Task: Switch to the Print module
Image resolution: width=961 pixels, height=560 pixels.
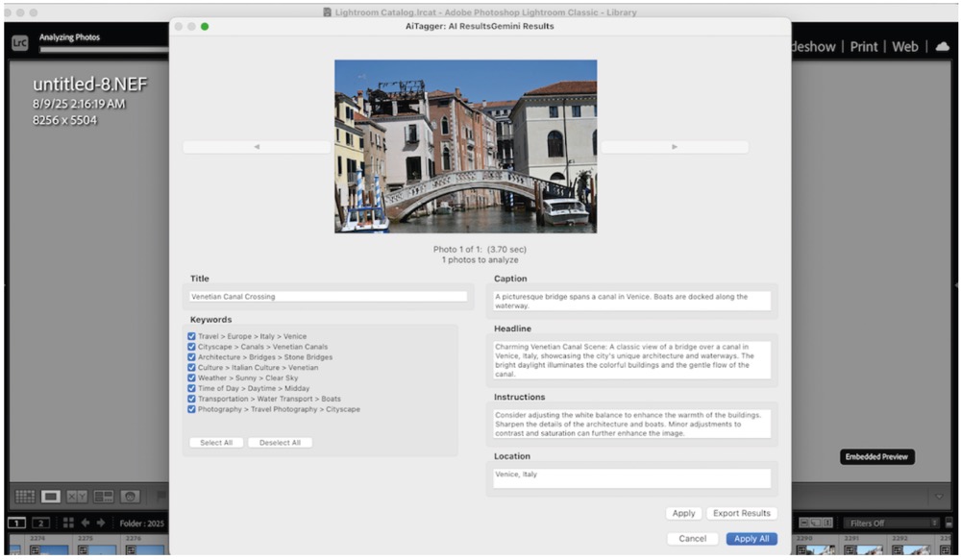Action: click(x=863, y=46)
